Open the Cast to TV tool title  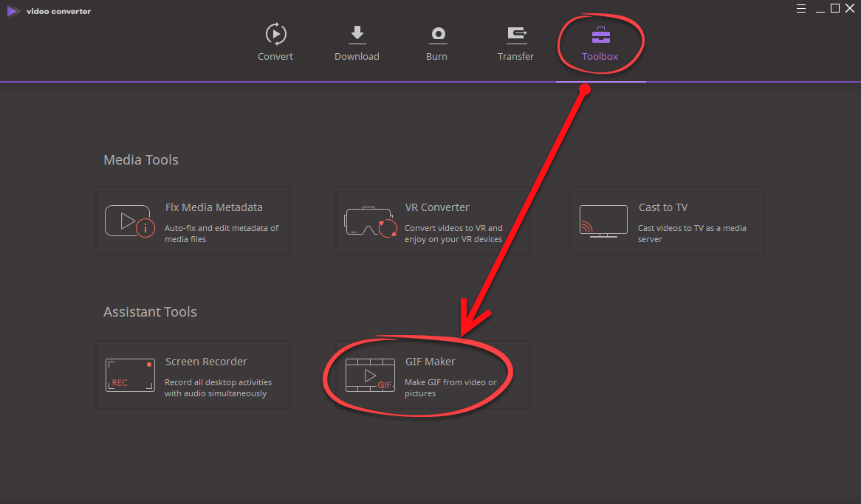663,207
